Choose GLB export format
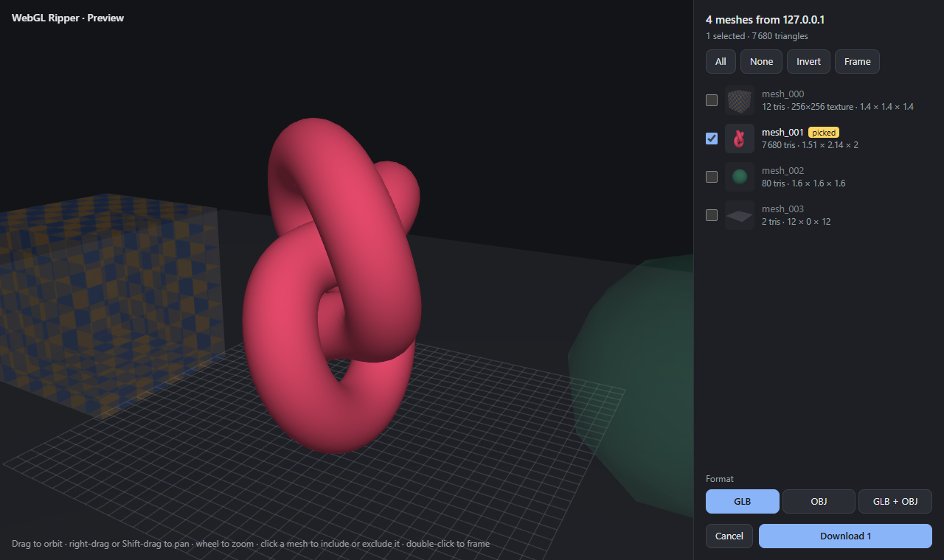Image resolution: width=944 pixels, height=560 pixels. click(x=742, y=501)
